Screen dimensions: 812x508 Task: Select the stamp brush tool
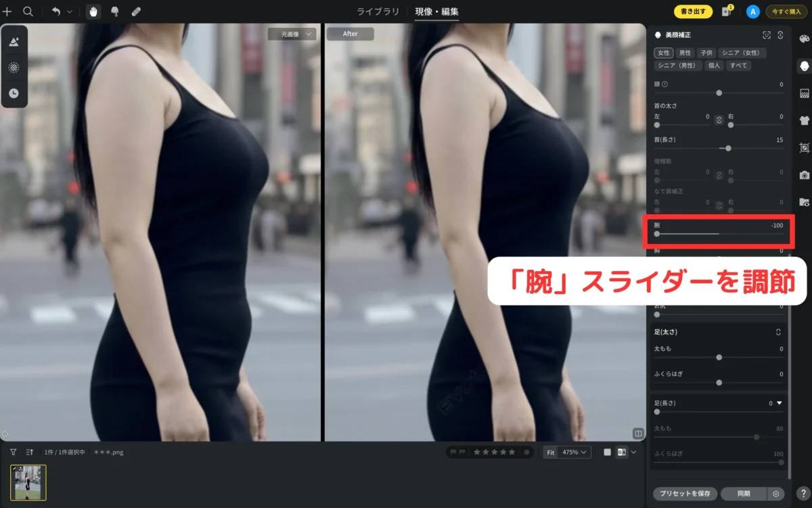tap(114, 12)
